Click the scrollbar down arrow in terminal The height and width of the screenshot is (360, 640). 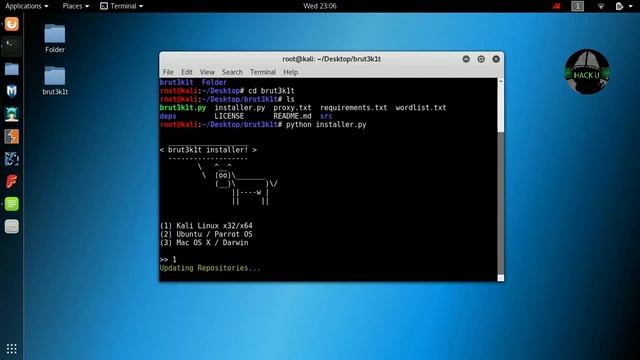click(x=500, y=278)
